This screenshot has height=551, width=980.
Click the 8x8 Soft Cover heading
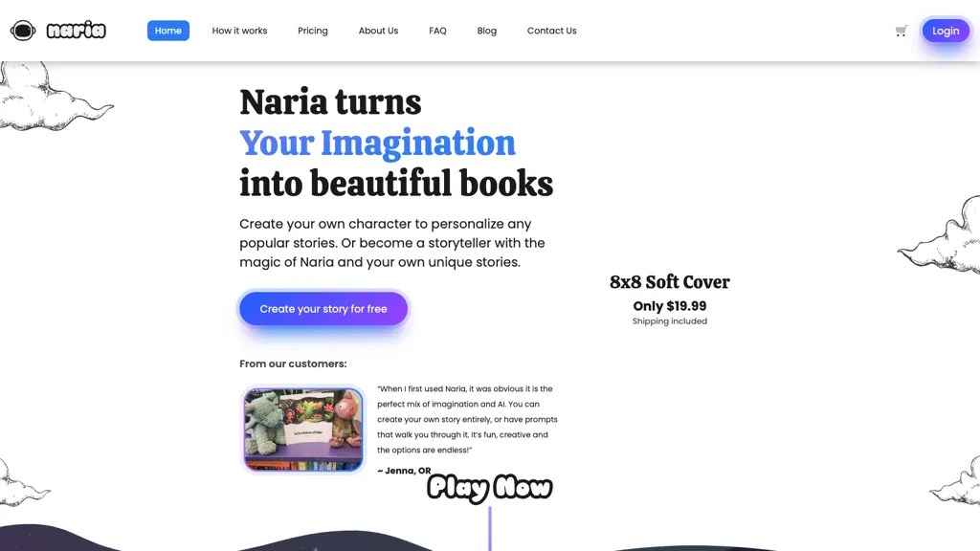[x=669, y=282]
